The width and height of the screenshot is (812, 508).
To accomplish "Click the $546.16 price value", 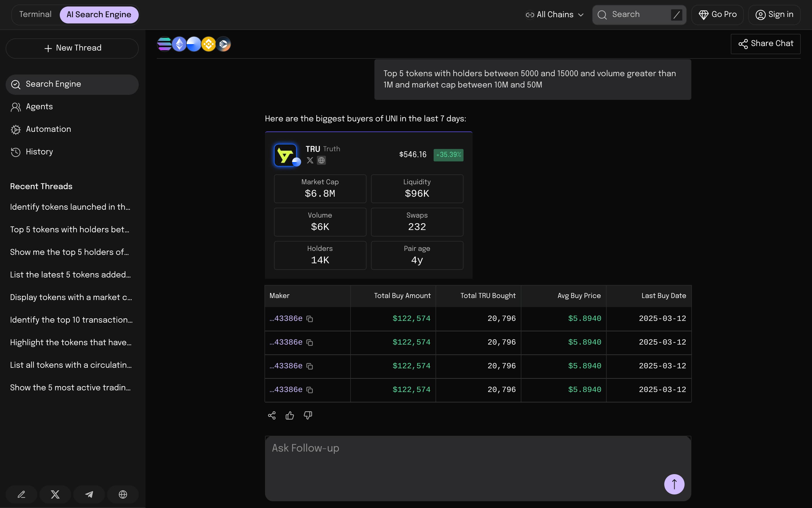I will point(413,155).
